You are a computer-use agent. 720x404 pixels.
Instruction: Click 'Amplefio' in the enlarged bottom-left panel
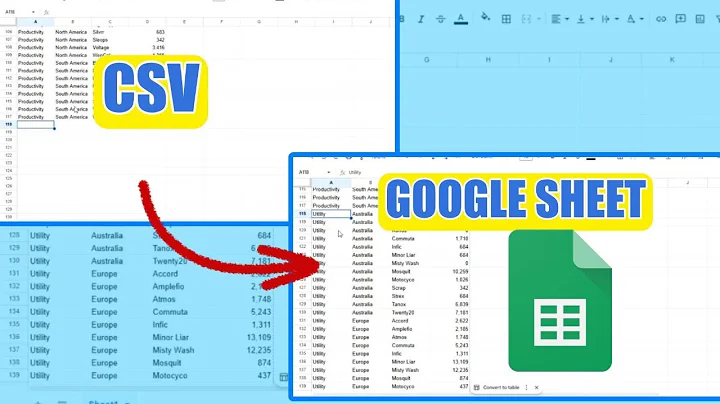coord(168,286)
